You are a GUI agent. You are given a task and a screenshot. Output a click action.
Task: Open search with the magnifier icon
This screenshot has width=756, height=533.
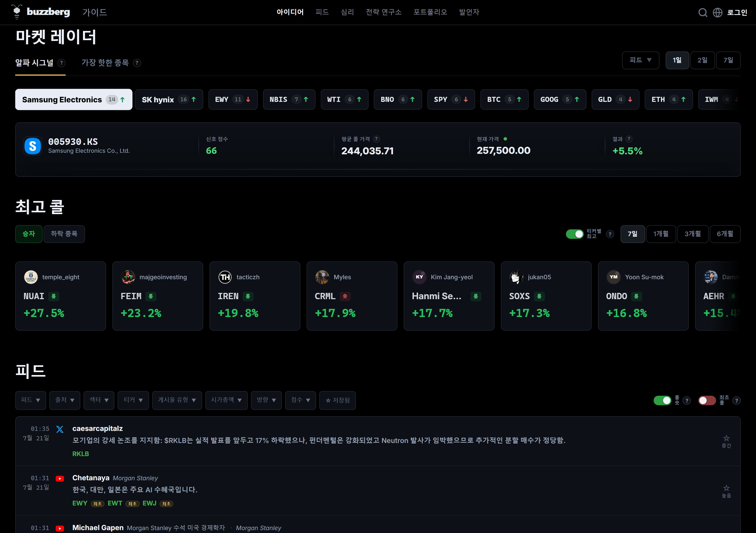click(x=703, y=13)
